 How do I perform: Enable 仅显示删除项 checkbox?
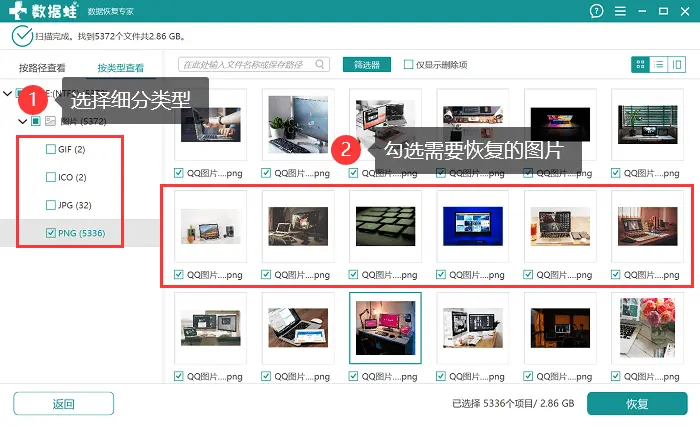[408, 64]
